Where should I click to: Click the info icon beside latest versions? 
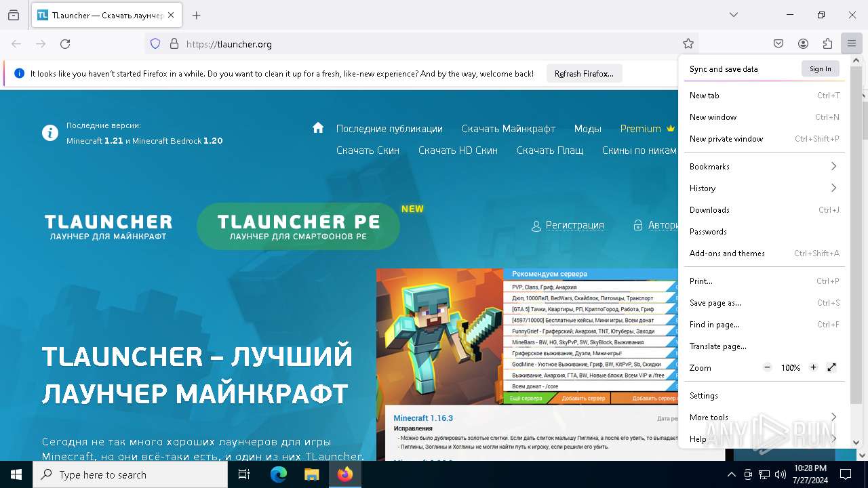pyautogui.click(x=50, y=133)
